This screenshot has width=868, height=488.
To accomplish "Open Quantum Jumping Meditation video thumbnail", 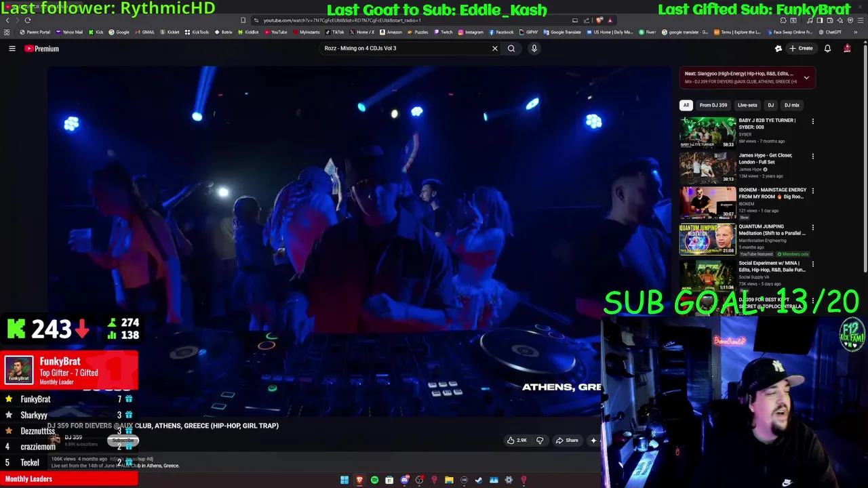I will (708, 240).
